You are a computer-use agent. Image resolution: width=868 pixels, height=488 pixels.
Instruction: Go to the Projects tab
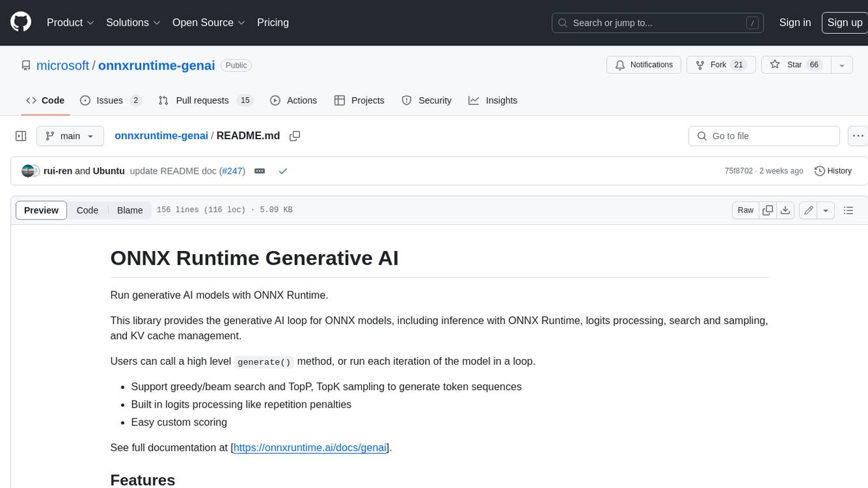(359, 100)
